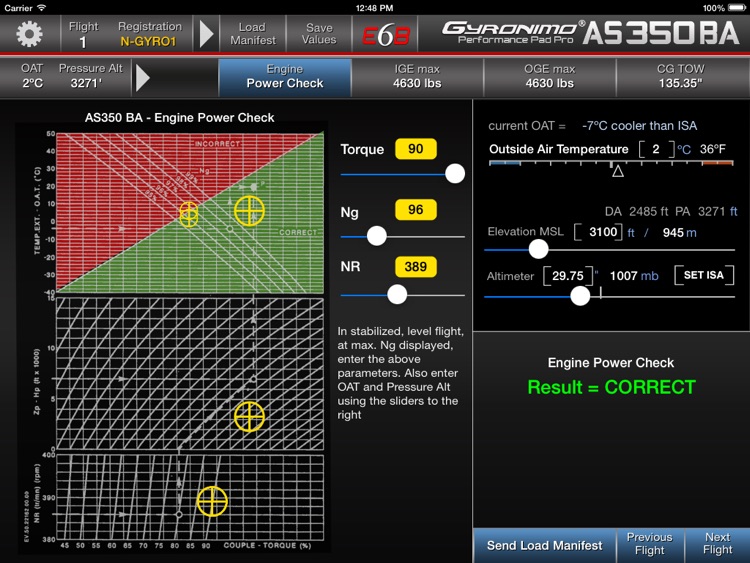Tap the Ng value 96 field
This screenshot has width=750, height=563.
coord(416,210)
